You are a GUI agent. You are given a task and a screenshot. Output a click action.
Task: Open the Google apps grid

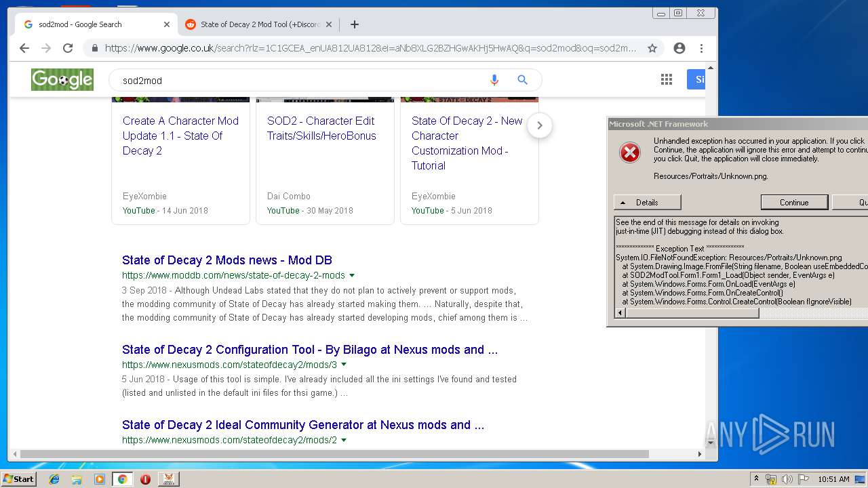[x=667, y=80]
